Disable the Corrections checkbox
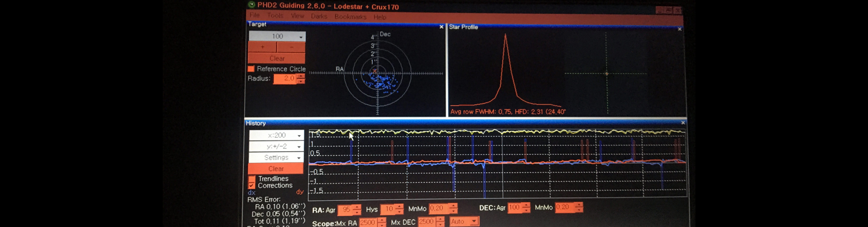 coord(252,186)
